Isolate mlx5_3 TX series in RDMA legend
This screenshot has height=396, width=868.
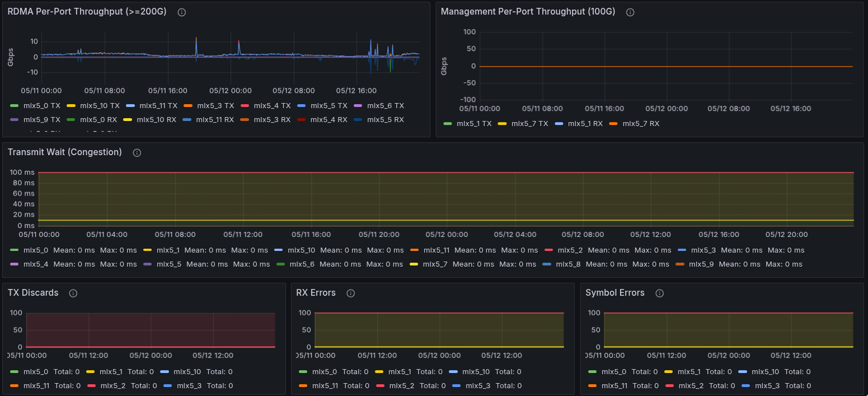(x=215, y=105)
